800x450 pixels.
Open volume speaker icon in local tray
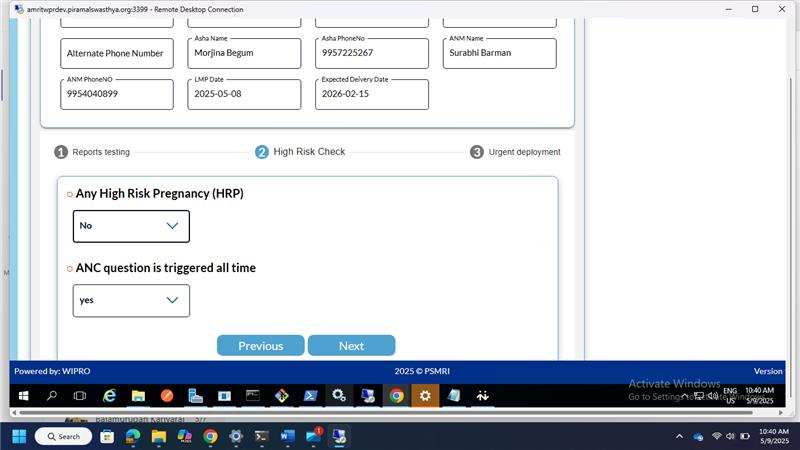point(730,436)
